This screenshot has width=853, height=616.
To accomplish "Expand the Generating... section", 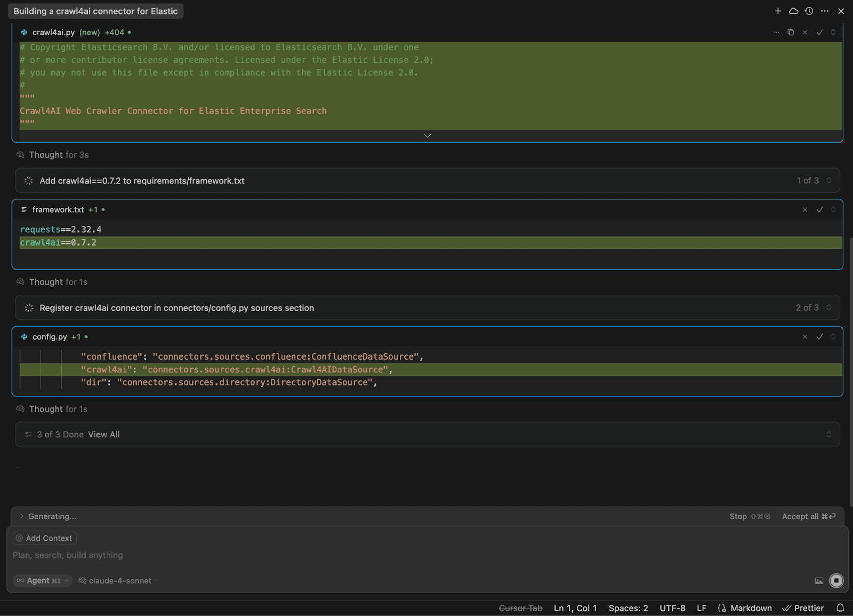I will pos(22,516).
